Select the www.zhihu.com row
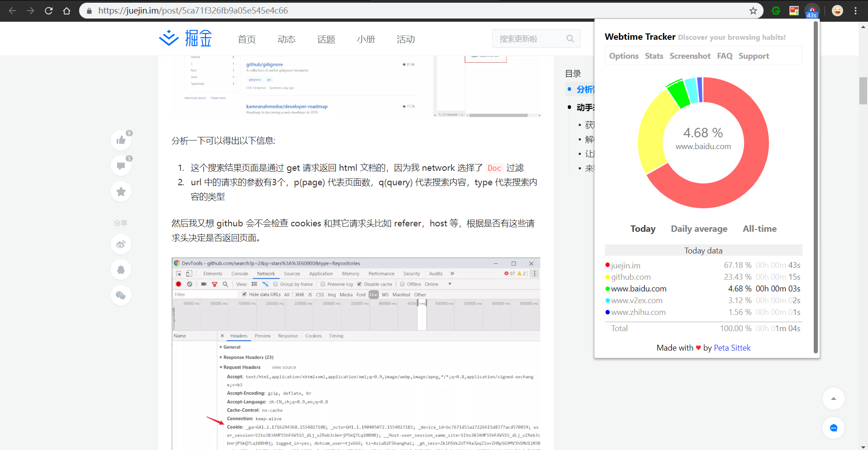Screen dimensions: 868x450 703,312
